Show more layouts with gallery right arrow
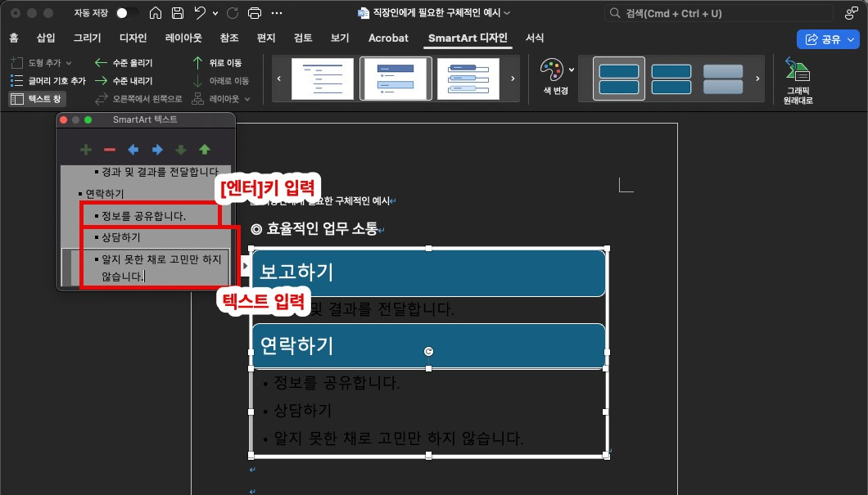 pos(513,79)
